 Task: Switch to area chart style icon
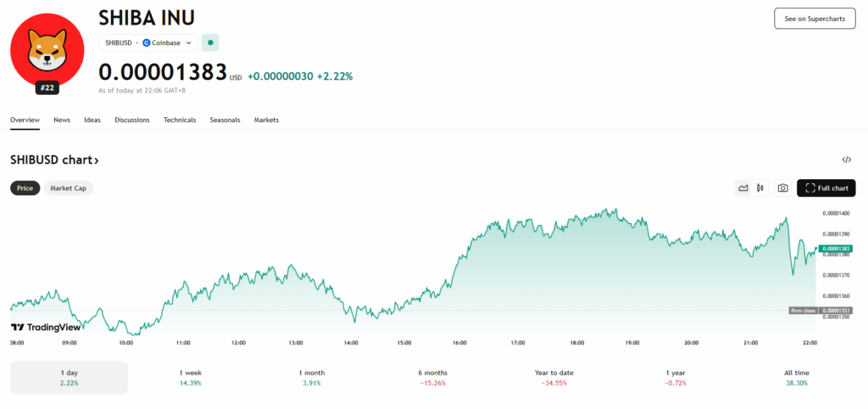coord(743,188)
